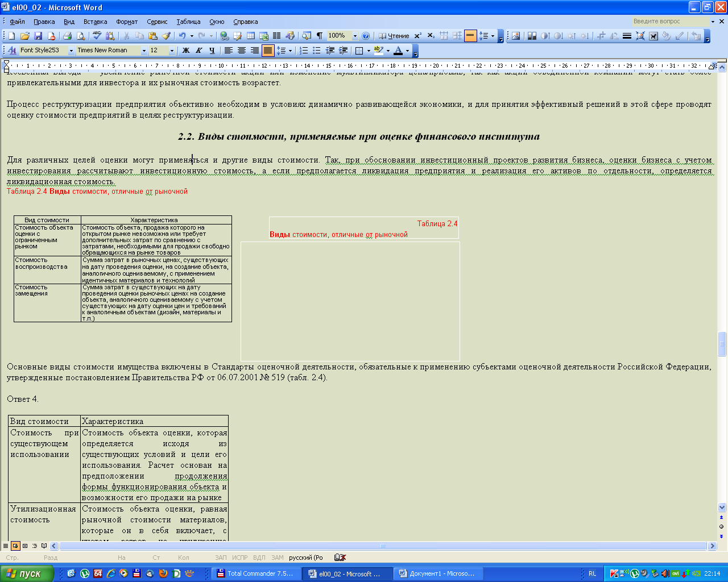Apply font color with the A icon
Screen dimensions: 728x582
click(x=398, y=50)
